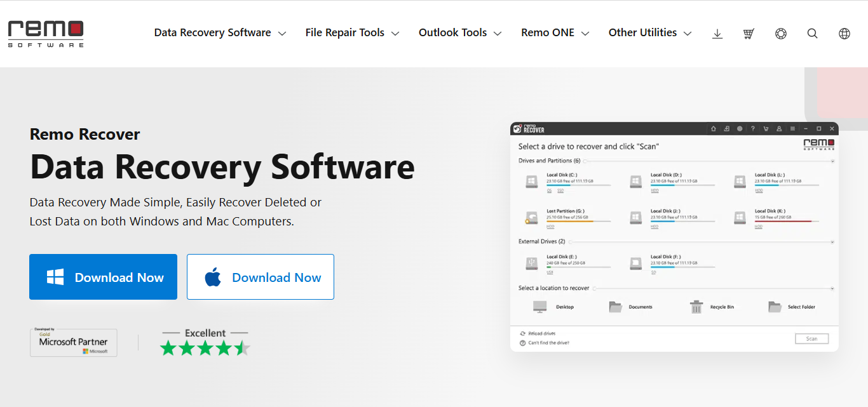Open the Remo ONE menu
This screenshot has height=407, width=868.
555,33
